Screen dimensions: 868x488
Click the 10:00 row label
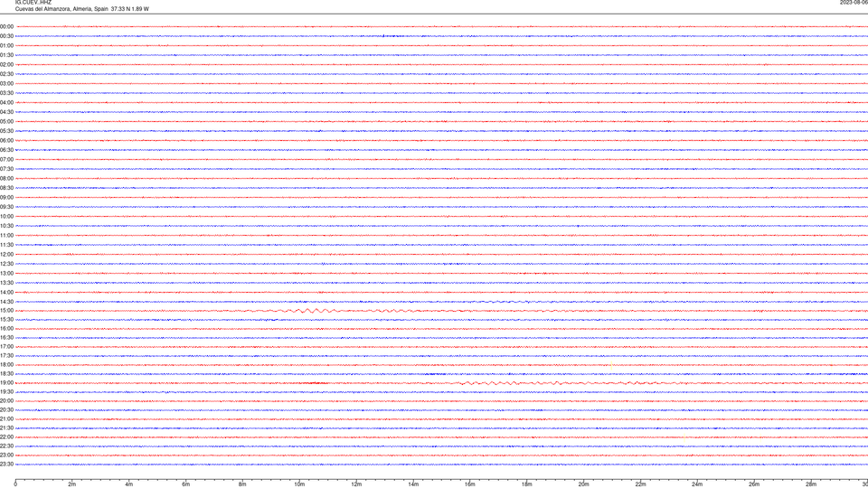pos(6,216)
